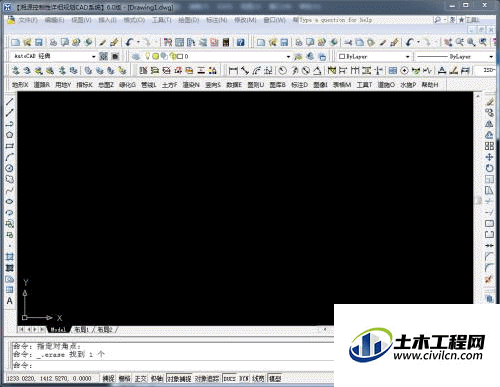Click the Aligned Dimension icon
500x387 pixels.
point(245,70)
